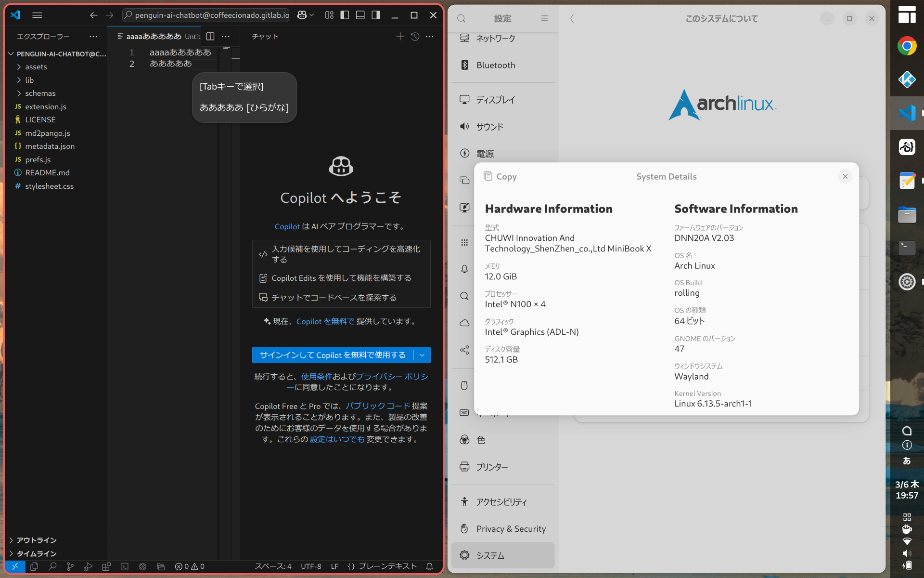Open the Bluetooth settings panel
The image size is (924, 578).
(x=503, y=65)
